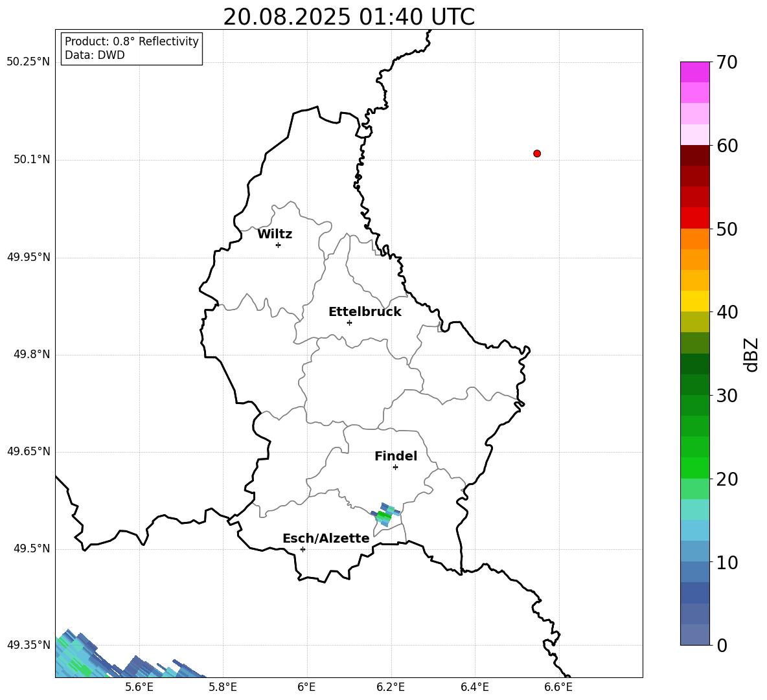This screenshot has height=700, width=767.
Task: Click the 49.35°N latitude label
Action: pos(29,645)
